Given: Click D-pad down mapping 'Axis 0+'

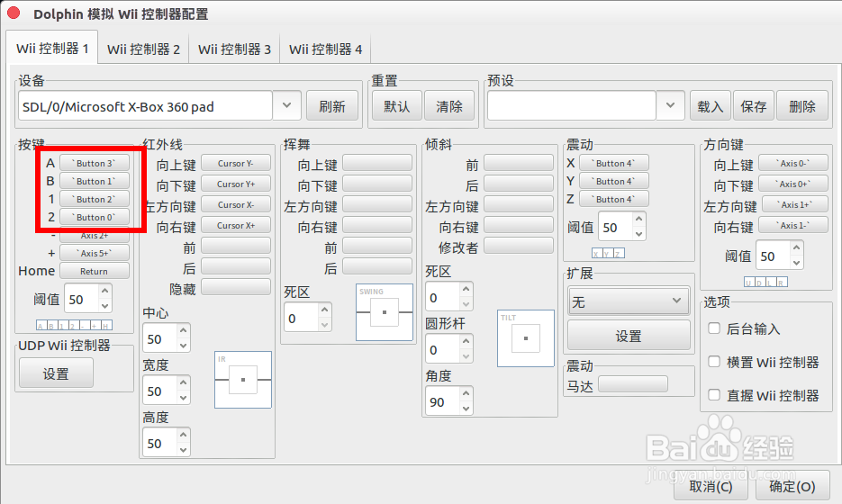Looking at the screenshot, I should 793,184.
